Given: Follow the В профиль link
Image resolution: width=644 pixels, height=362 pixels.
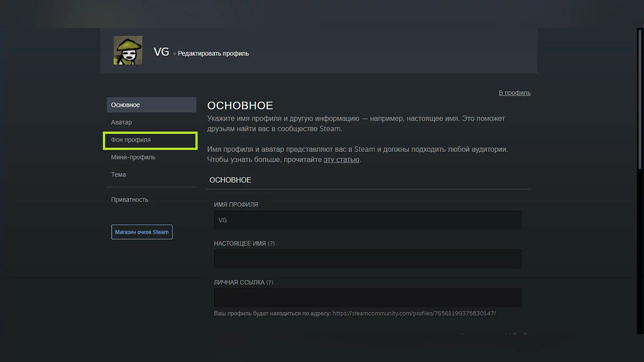Looking at the screenshot, I should [514, 93].
